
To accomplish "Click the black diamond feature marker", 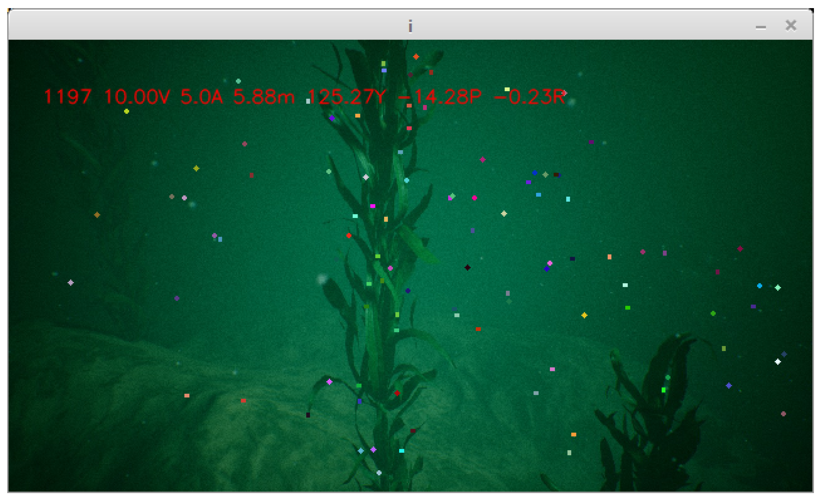I will 468,267.
